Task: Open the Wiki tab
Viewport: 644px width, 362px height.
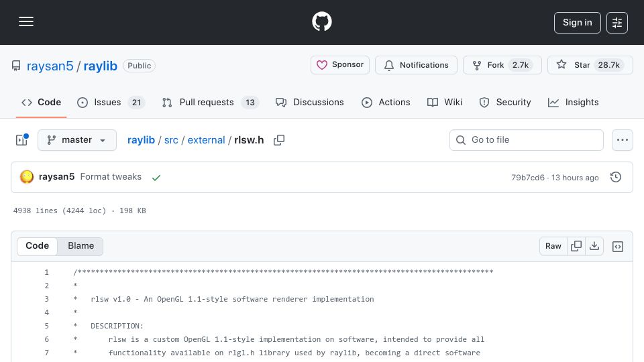Action: pos(445,102)
